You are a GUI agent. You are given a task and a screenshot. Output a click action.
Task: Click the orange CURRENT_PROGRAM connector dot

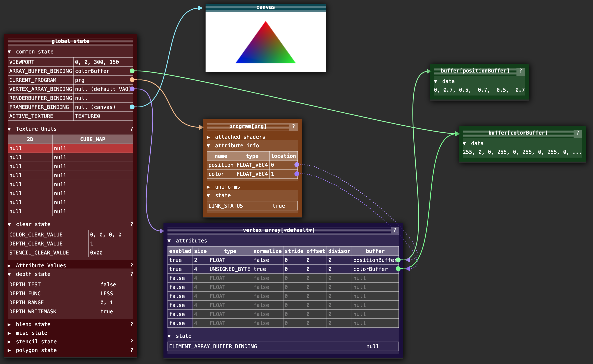click(x=132, y=80)
